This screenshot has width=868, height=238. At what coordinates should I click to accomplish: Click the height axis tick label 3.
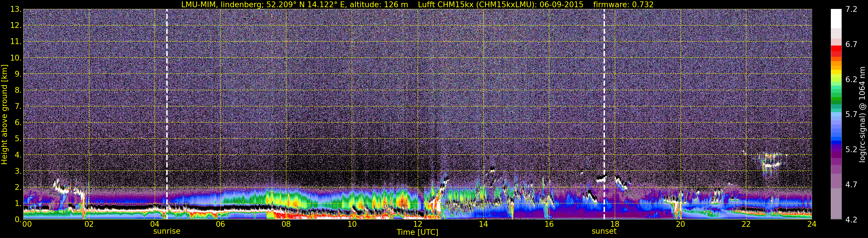(18, 171)
